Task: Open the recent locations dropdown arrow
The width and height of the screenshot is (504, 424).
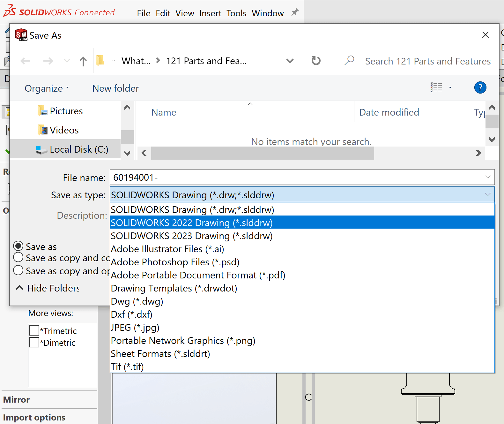Action: click(x=67, y=61)
